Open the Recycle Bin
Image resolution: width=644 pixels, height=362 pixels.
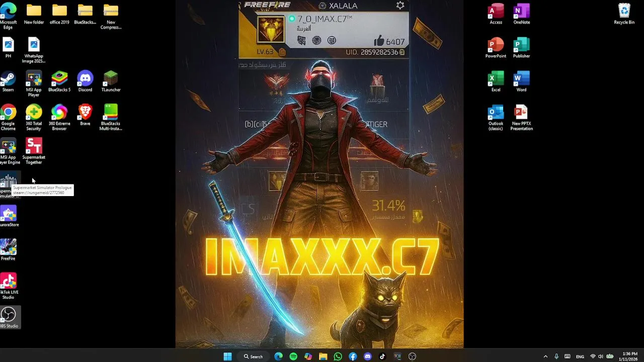coord(624,15)
